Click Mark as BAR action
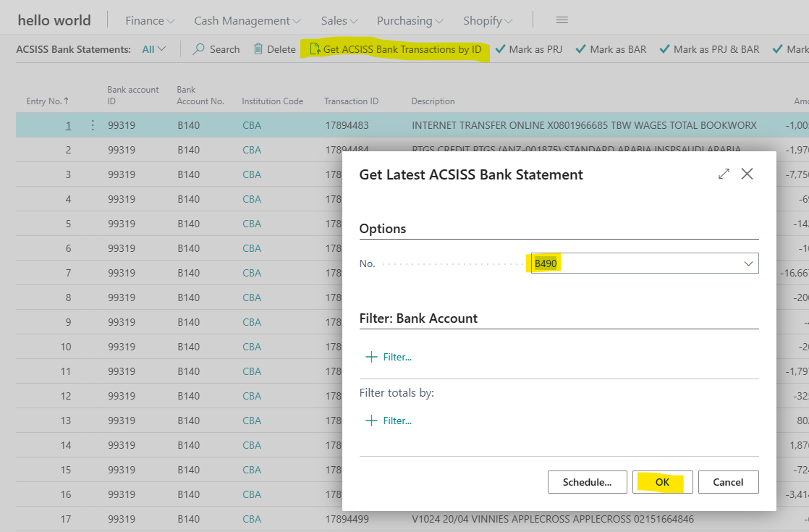The height and width of the screenshot is (532, 809). 611,49
